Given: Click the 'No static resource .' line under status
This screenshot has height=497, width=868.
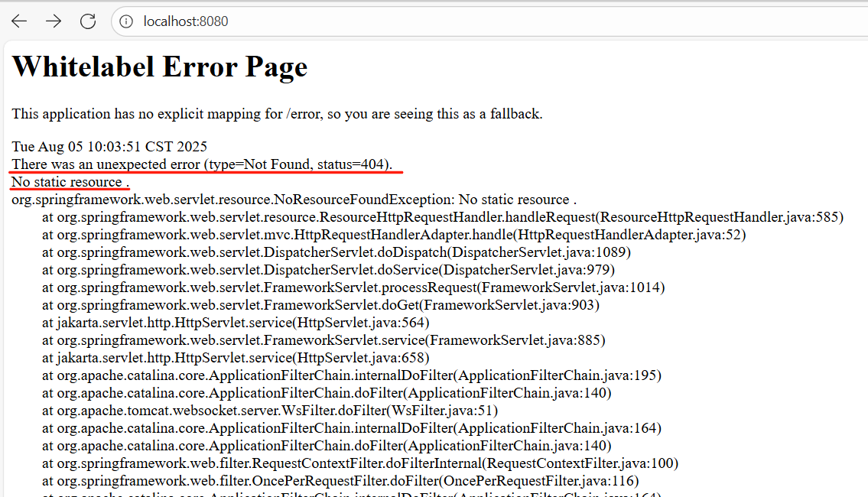Looking at the screenshot, I should click(x=70, y=182).
